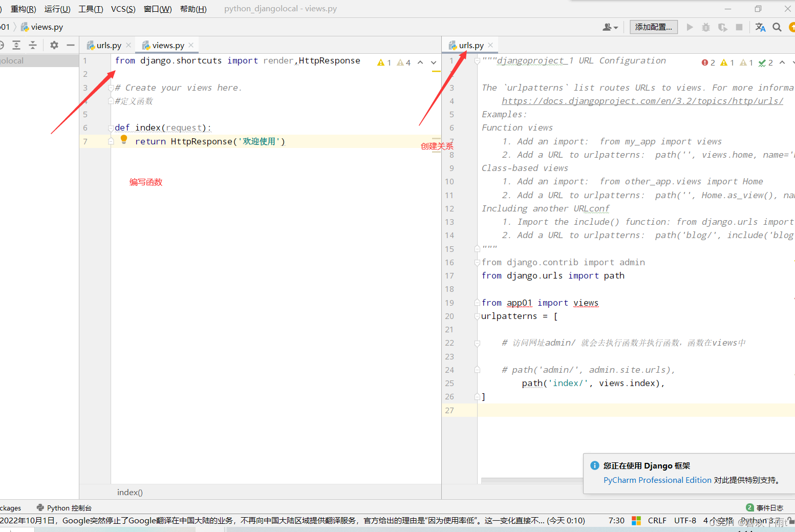
Task: Open project panel settings gear
Action: pos(54,45)
